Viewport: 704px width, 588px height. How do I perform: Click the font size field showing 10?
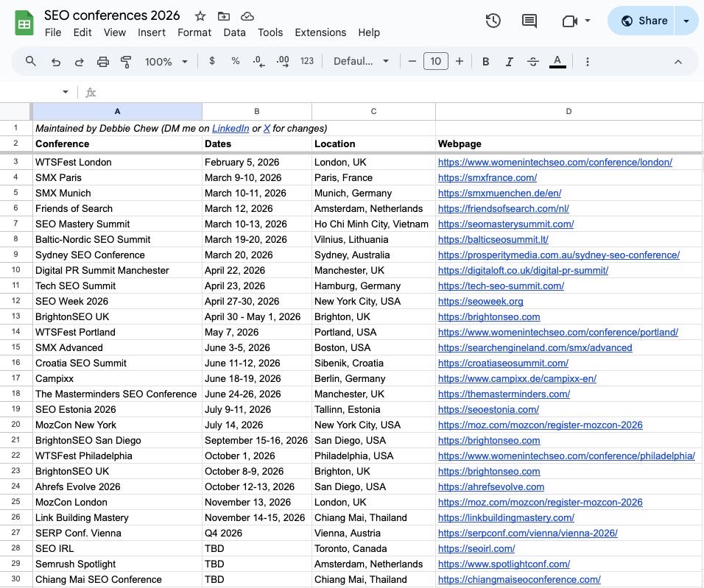point(435,61)
